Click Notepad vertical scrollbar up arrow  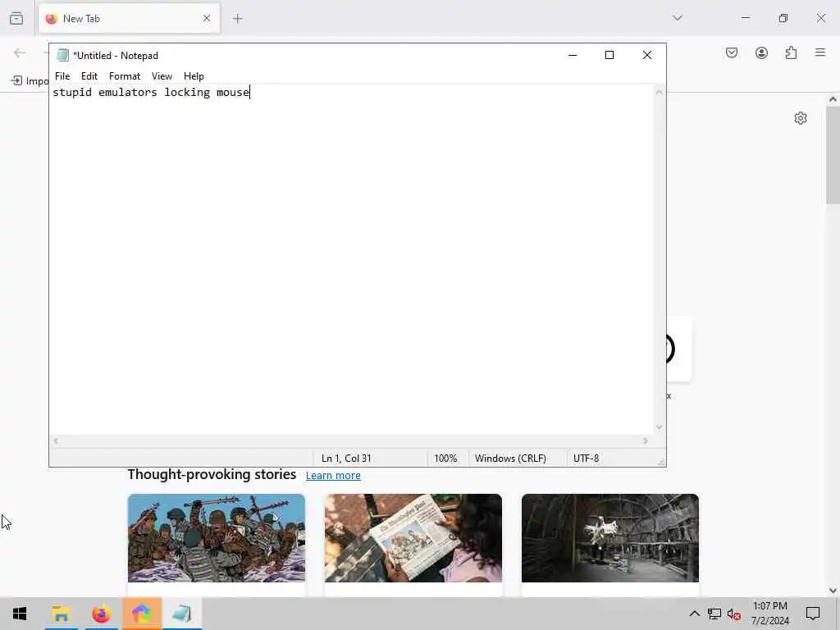coord(660,92)
